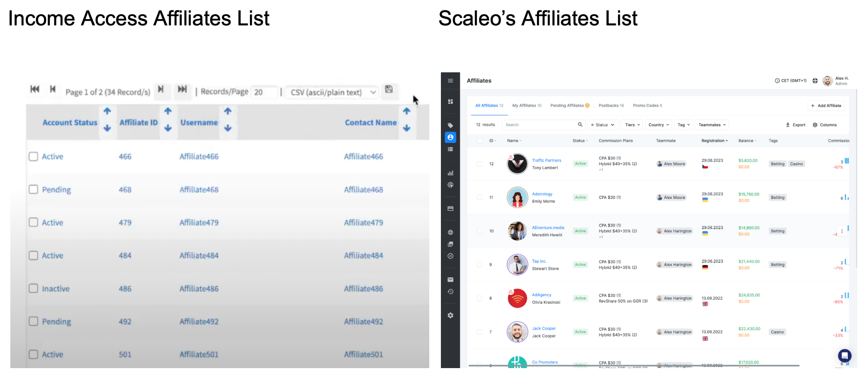
Task: Open history clock icon in Scaleo sidebar
Action: click(450, 292)
